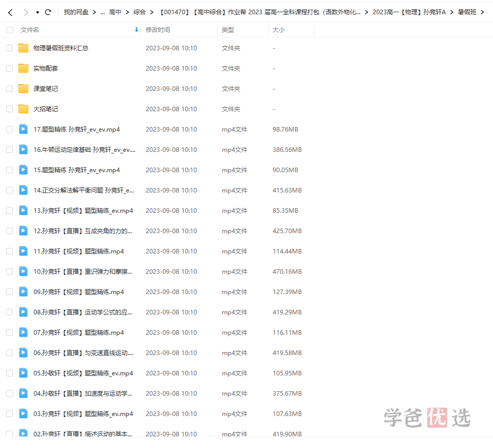Expand chevron after 暑假班 breadcrumb
This screenshot has height=448, width=493.
[482, 12]
